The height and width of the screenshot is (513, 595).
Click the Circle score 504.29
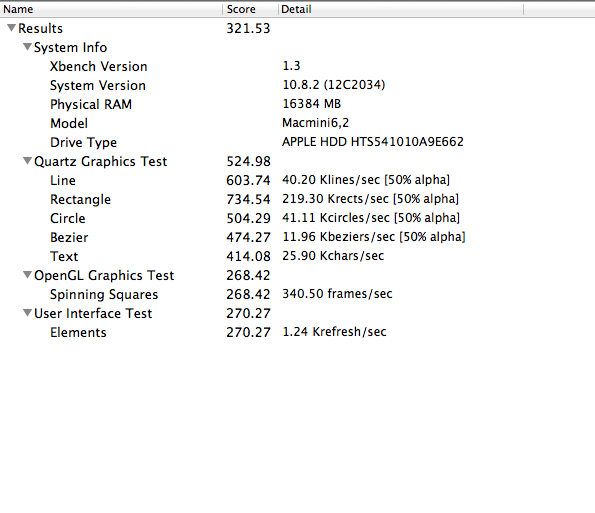[x=248, y=218]
